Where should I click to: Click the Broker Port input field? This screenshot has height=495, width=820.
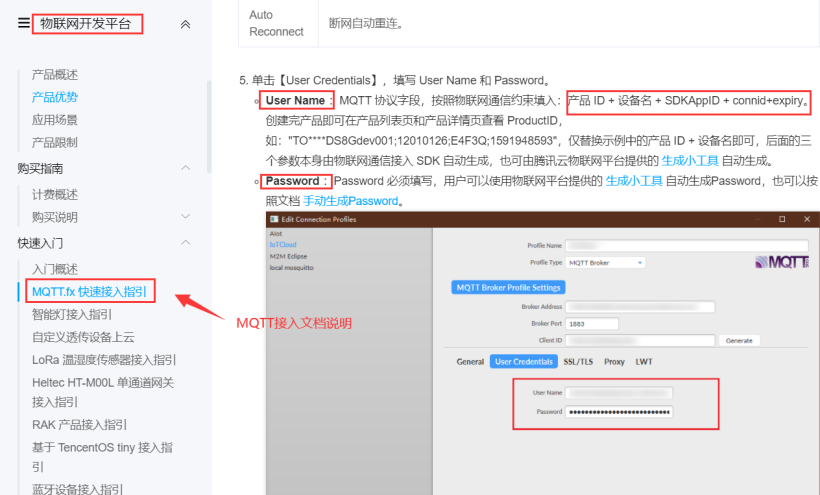590,323
